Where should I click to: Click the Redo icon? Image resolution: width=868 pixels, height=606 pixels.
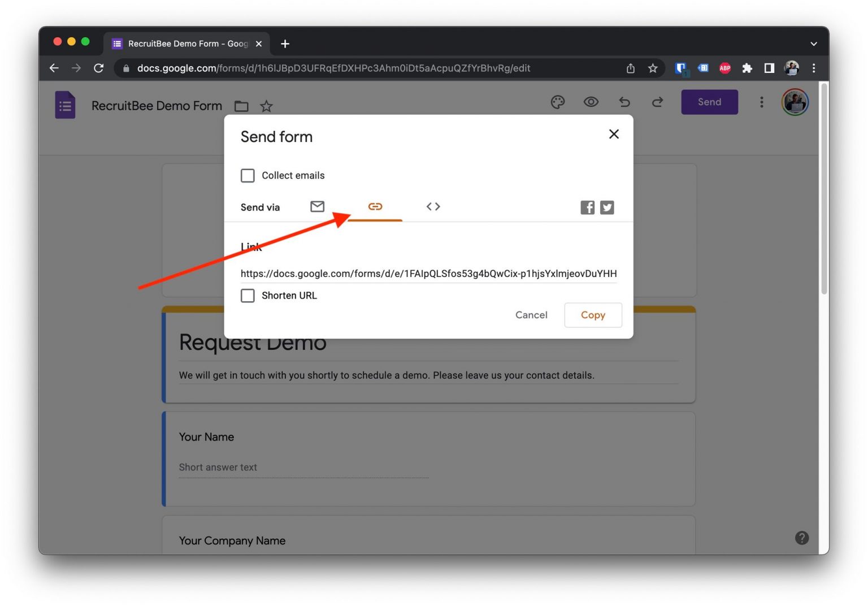click(657, 102)
